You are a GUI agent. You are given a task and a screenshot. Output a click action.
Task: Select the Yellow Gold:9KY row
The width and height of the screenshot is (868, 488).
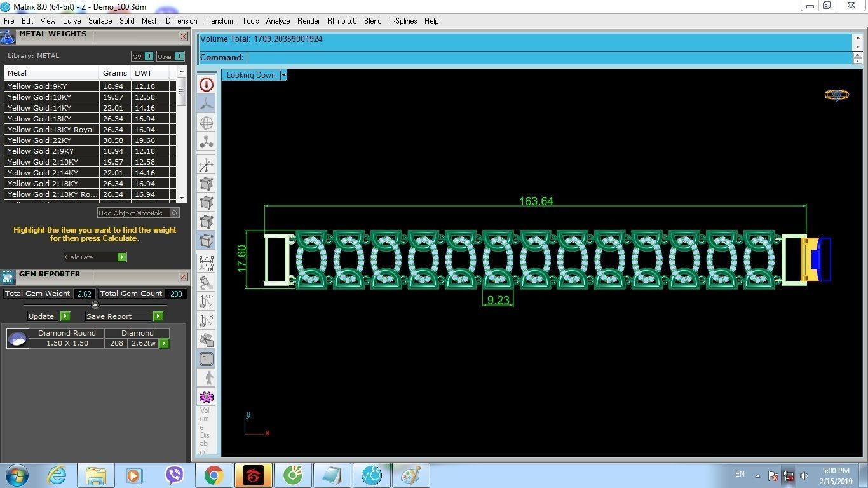[x=90, y=86]
